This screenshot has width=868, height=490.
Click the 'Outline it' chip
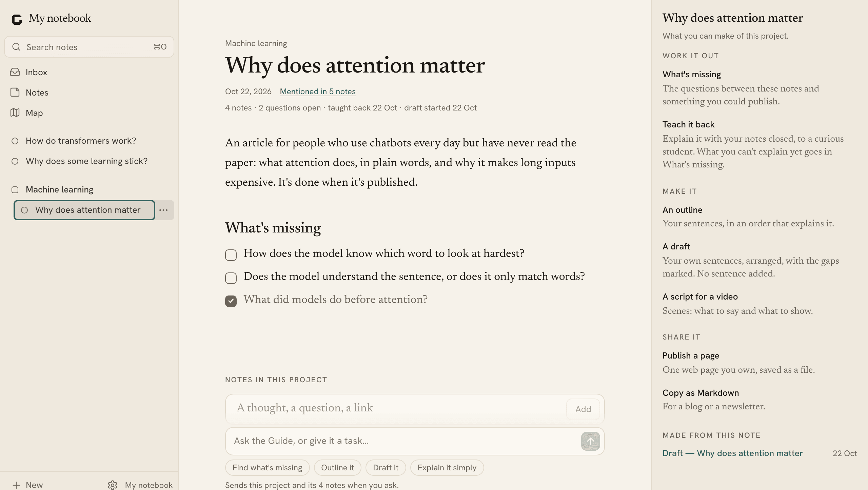coord(337,468)
